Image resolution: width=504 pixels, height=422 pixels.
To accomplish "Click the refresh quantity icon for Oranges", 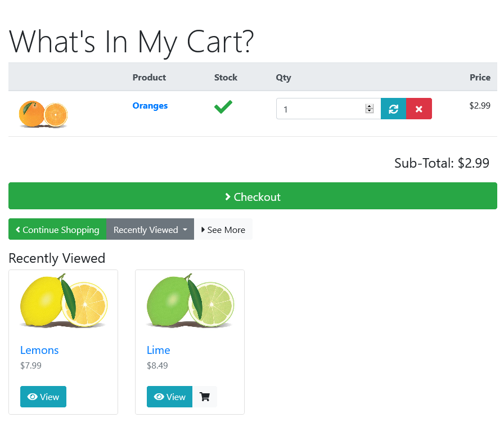I will point(393,109).
